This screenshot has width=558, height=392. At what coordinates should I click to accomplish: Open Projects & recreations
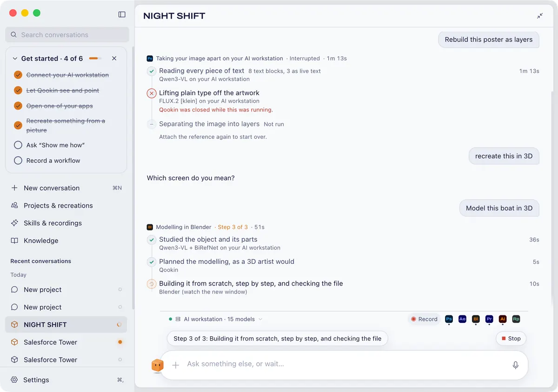click(x=66, y=205)
